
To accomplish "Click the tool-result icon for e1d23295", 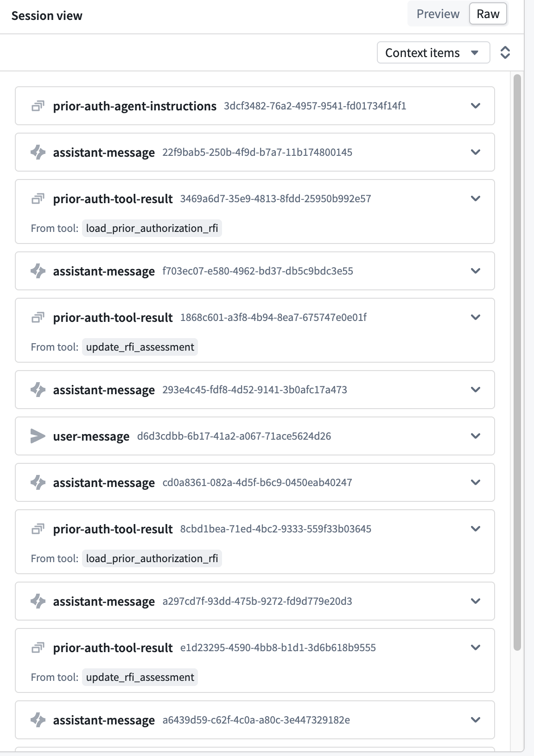I will tap(38, 648).
